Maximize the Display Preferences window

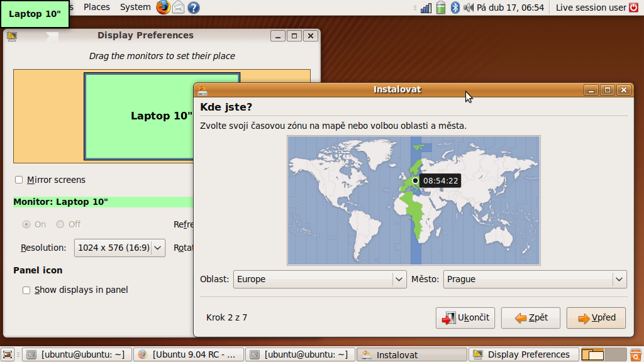point(294,36)
